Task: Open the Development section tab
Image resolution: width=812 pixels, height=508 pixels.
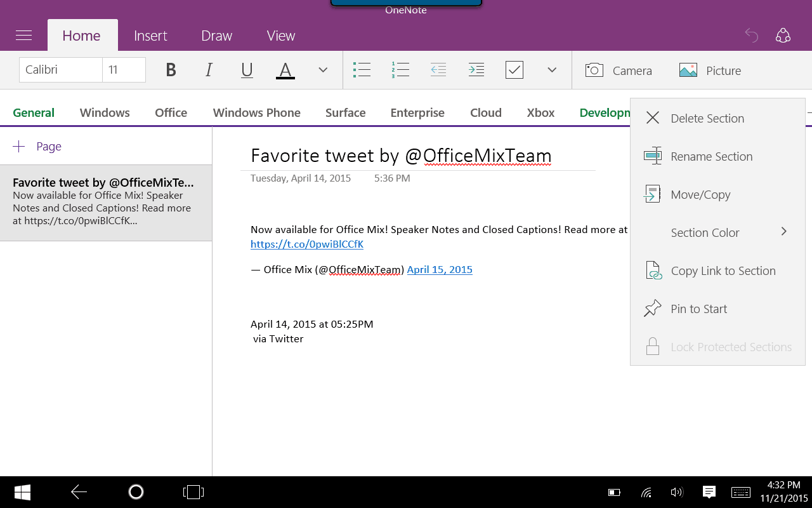Action: click(605, 112)
